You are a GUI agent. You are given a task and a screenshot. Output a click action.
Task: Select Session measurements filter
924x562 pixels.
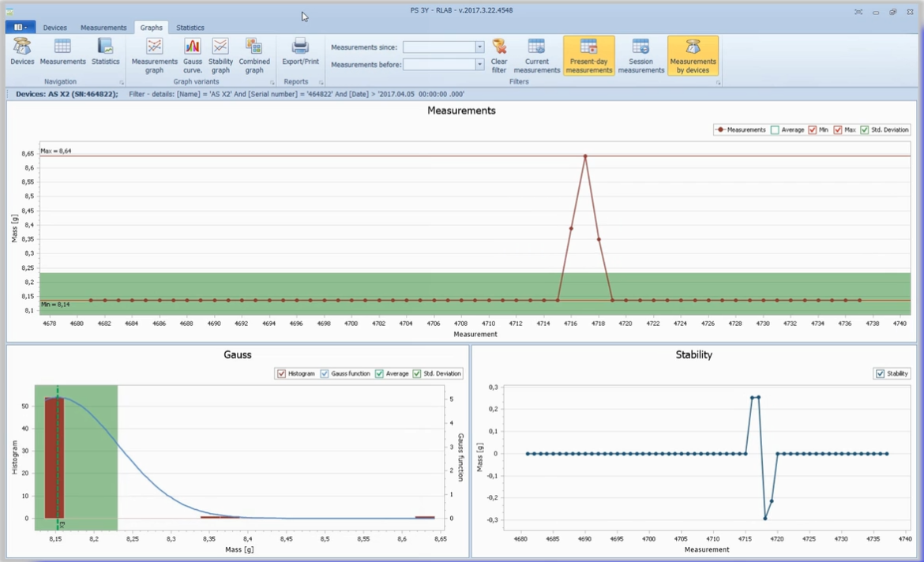click(x=641, y=54)
